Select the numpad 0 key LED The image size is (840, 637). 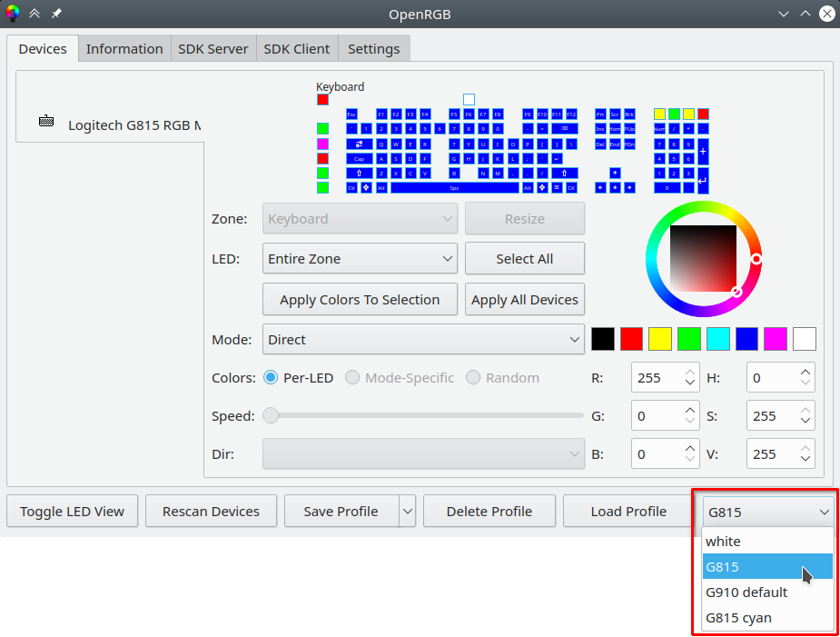pos(667,188)
